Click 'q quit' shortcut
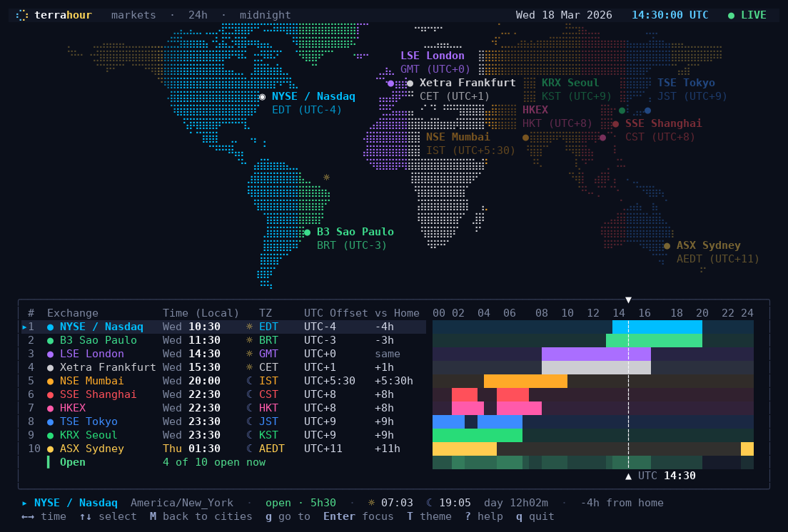The height and width of the screenshot is (532, 788). (x=535, y=516)
